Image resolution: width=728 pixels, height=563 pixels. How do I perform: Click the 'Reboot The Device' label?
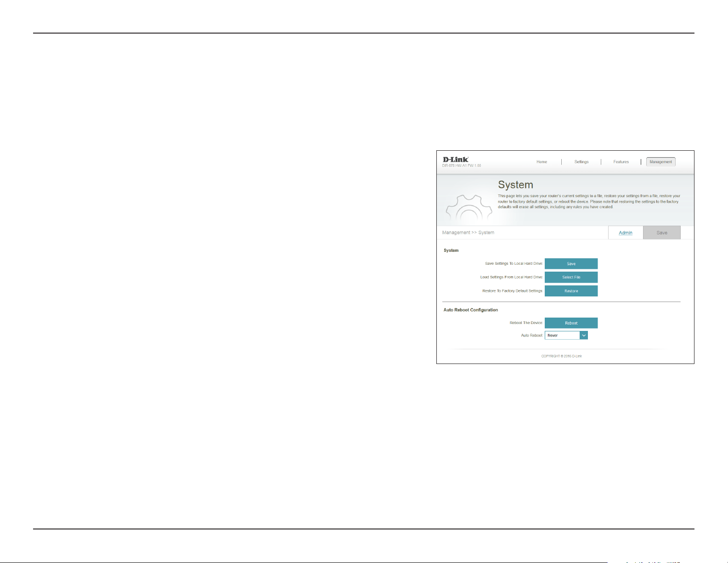(x=526, y=323)
